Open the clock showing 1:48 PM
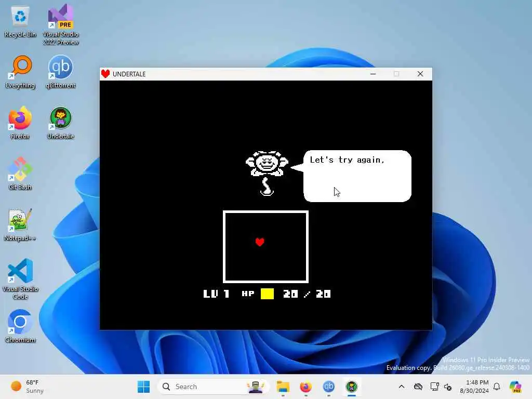This screenshot has height=399, width=532. 474,387
